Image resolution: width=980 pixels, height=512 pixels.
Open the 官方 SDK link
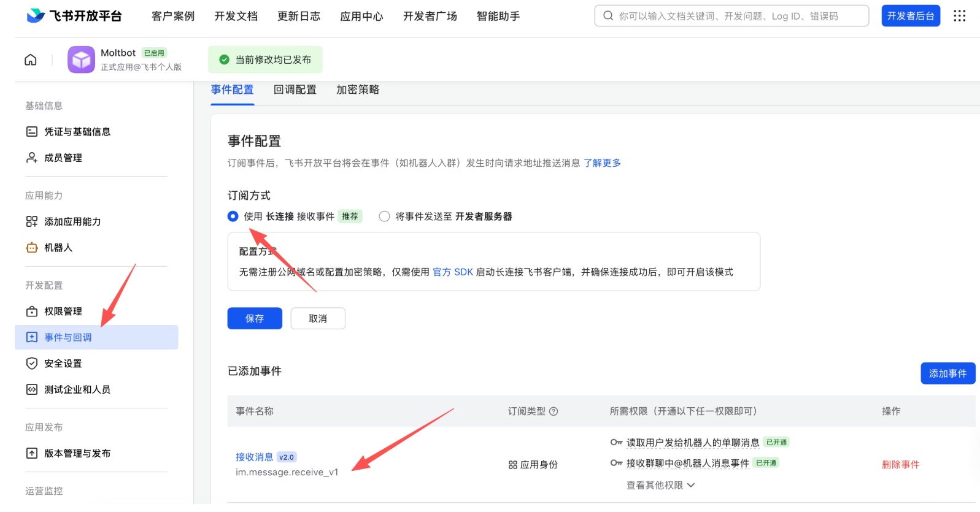453,272
